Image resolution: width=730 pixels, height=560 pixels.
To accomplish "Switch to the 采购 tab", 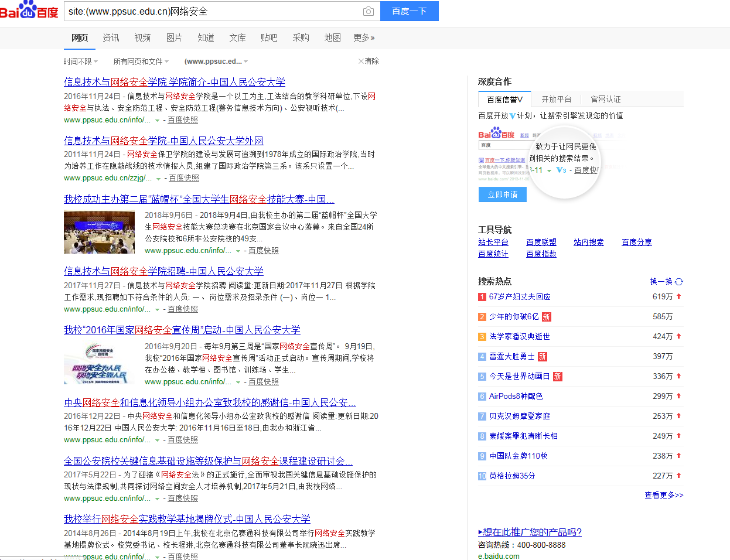I will pos(301,37).
